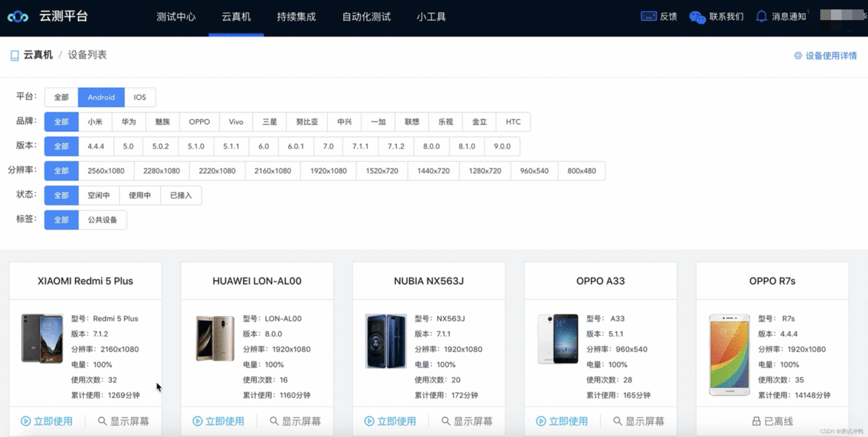
Task: Click play icon on XIAOMI Redmi 5 Plus card
Action: pos(26,421)
